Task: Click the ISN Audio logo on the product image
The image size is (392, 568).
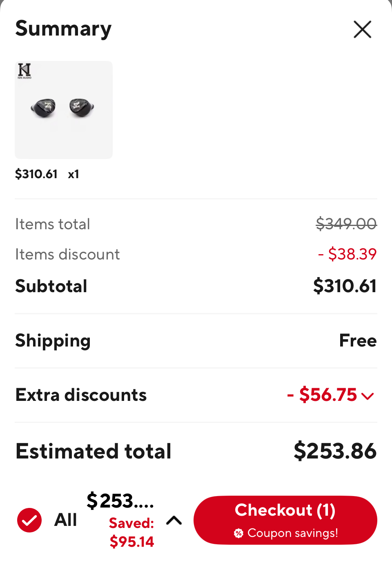Action: 24,71
